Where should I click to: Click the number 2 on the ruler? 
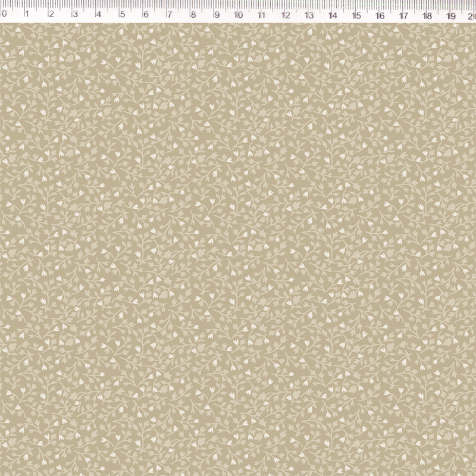(x=51, y=15)
